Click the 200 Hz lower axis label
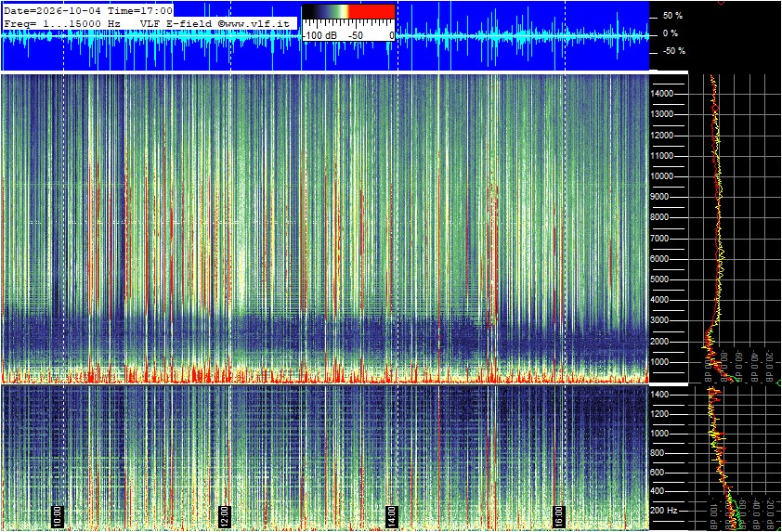The width and height of the screenshot is (782, 532). coord(664,511)
